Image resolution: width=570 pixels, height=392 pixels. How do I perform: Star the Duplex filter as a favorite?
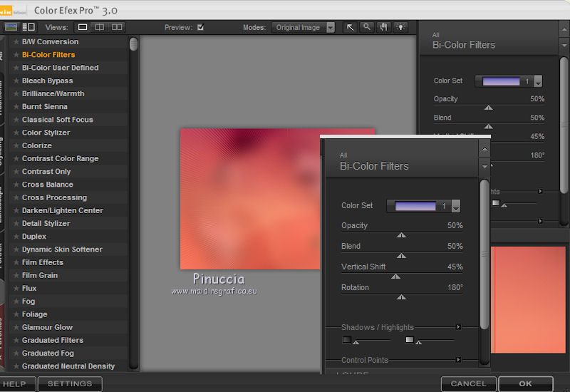click(x=16, y=237)
